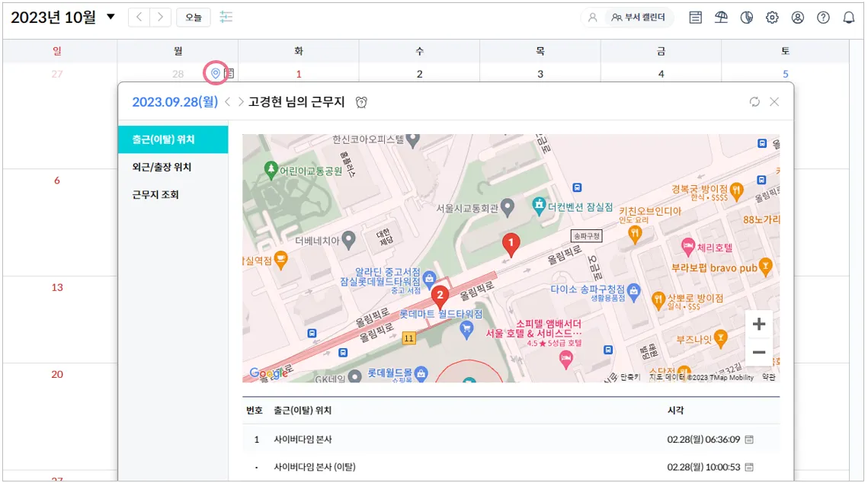Select calendar date 20 on Sunday
Viewport: 868px width, 483px height.
(57, 374)
